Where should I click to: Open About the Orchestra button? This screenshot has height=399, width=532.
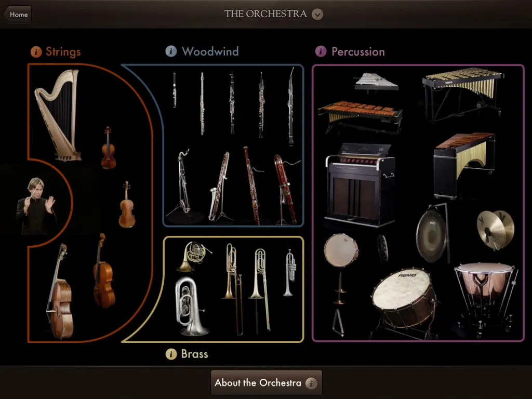pyautogui.click(x=267, y=383)
